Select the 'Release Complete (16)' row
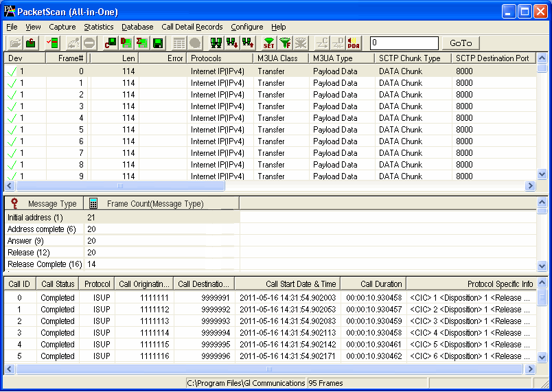The image size is (552, 392). (x=122, y=264)
